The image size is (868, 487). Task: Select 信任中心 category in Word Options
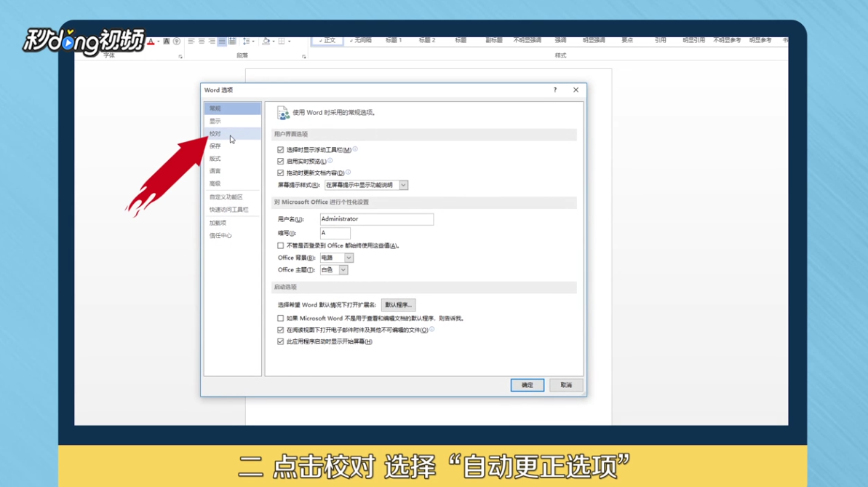233,235
